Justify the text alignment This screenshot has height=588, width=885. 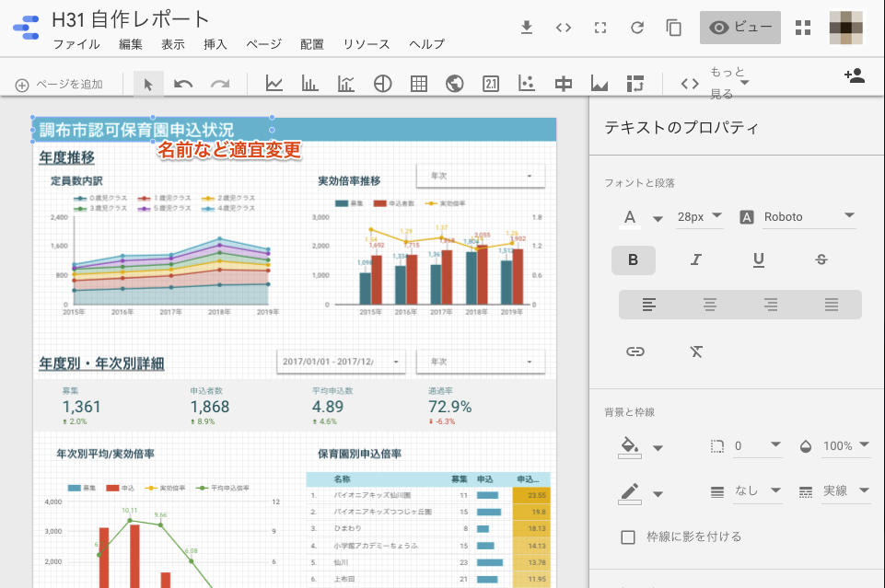pyautogui.click(x=832, y=305)
